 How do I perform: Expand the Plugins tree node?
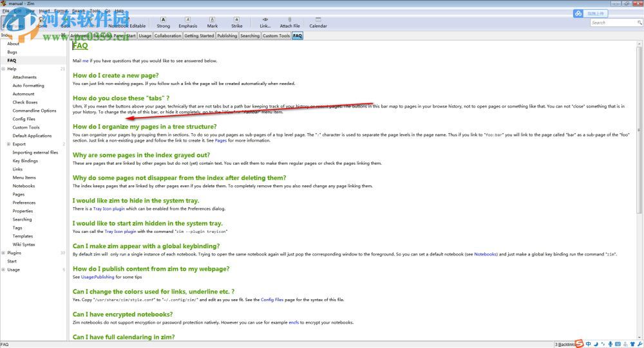coord(3,253)
